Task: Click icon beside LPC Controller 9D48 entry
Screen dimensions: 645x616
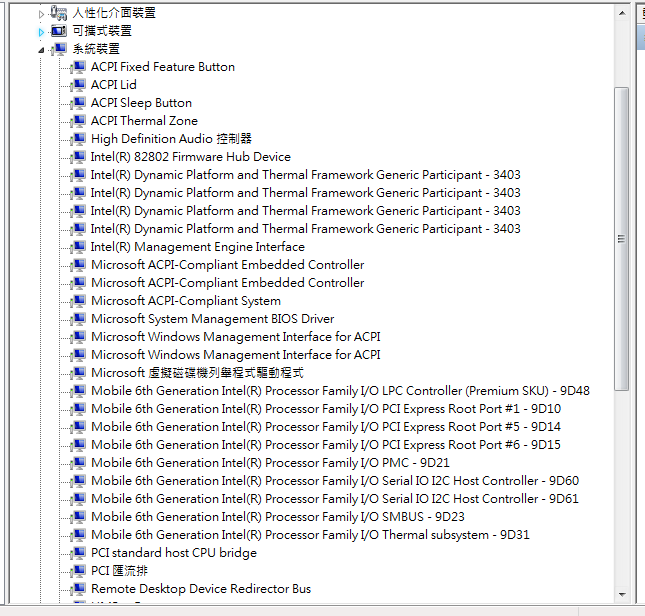Action: (78, 391)
